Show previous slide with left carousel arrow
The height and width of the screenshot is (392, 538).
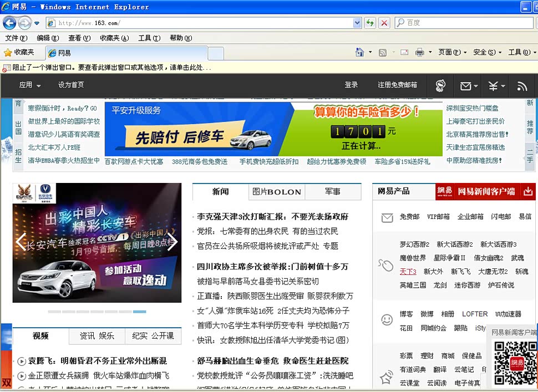click(x=21, y=241)
